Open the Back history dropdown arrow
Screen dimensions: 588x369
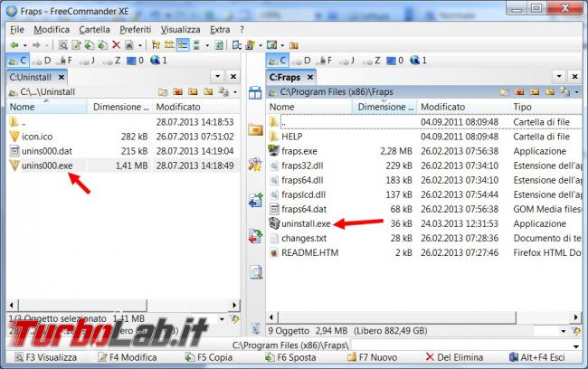[25, 46]
